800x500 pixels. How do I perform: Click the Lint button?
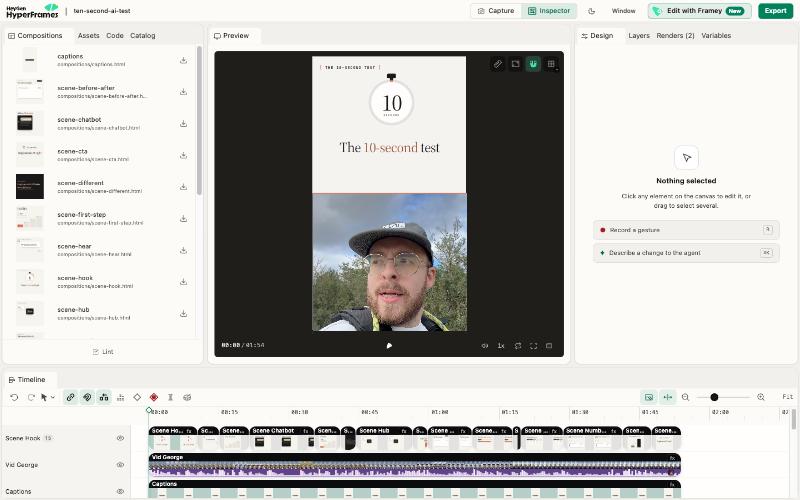[x=103, y=352]
